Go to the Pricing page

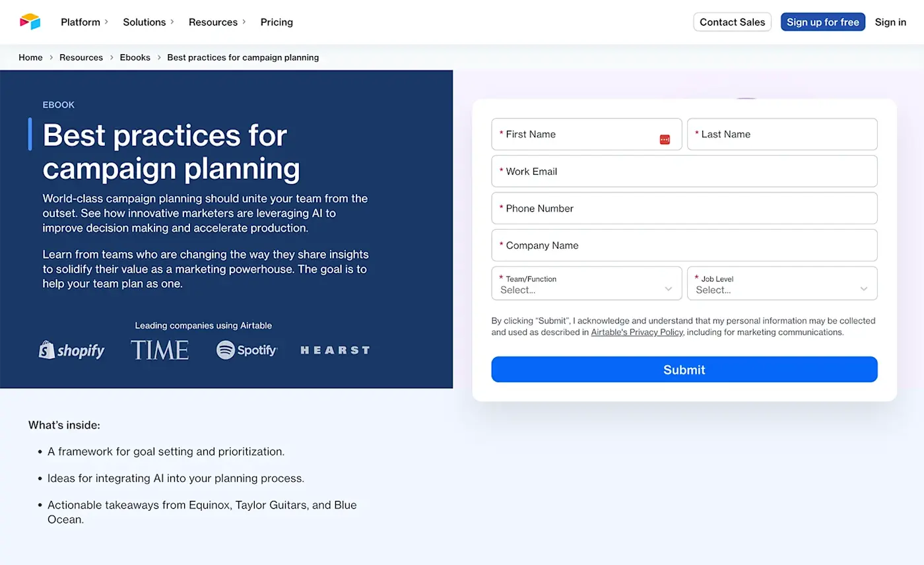277,22
